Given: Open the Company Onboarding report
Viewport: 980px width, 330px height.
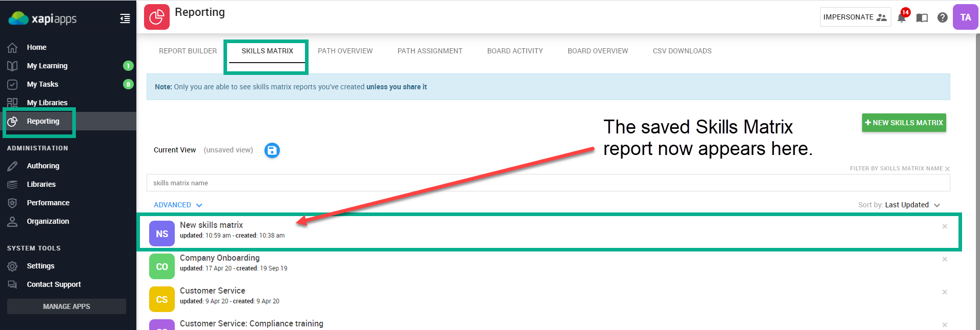Looking at the screenshot, I should 219,258.
